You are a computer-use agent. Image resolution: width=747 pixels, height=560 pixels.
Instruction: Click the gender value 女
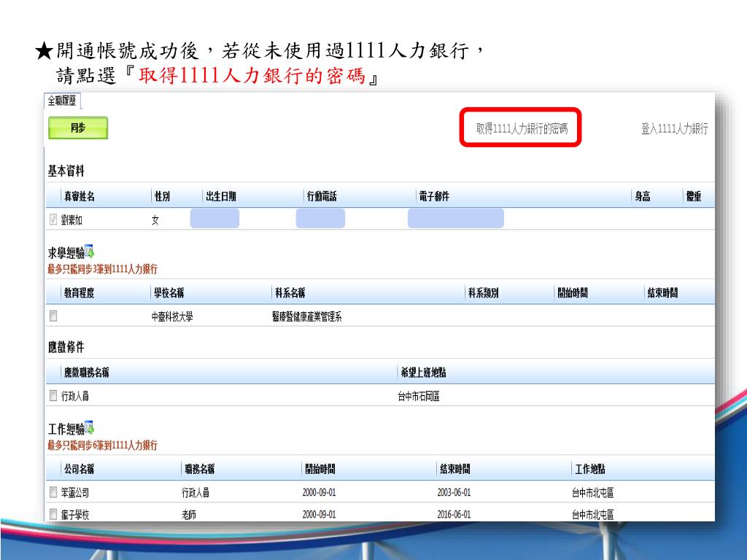pyautogui.click(x=155, y=220)
